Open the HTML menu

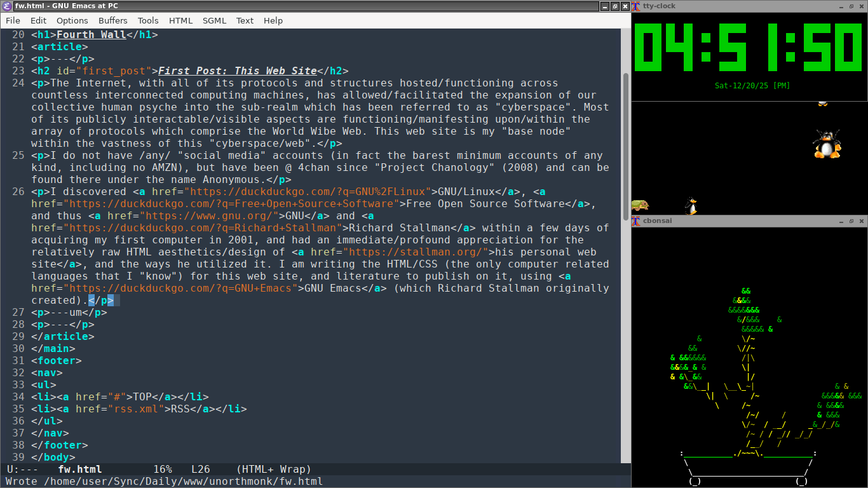pos(180,20)
